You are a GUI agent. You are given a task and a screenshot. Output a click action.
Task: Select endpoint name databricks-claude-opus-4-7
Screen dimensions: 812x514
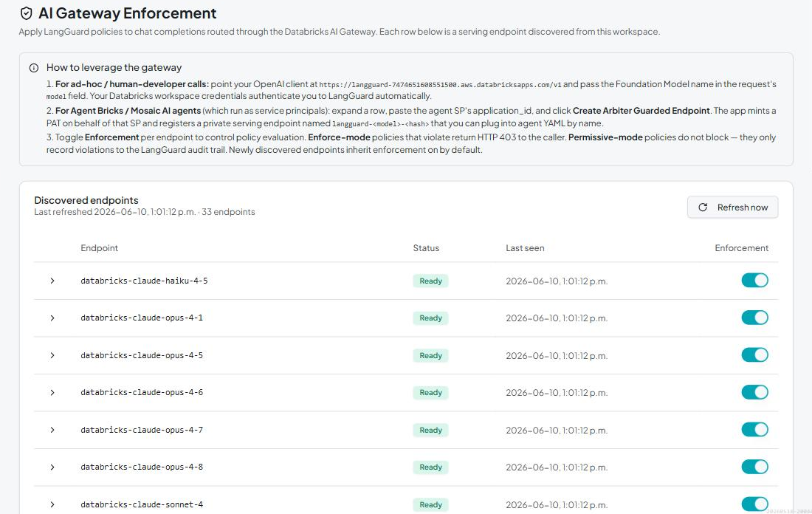pos(142,430)
